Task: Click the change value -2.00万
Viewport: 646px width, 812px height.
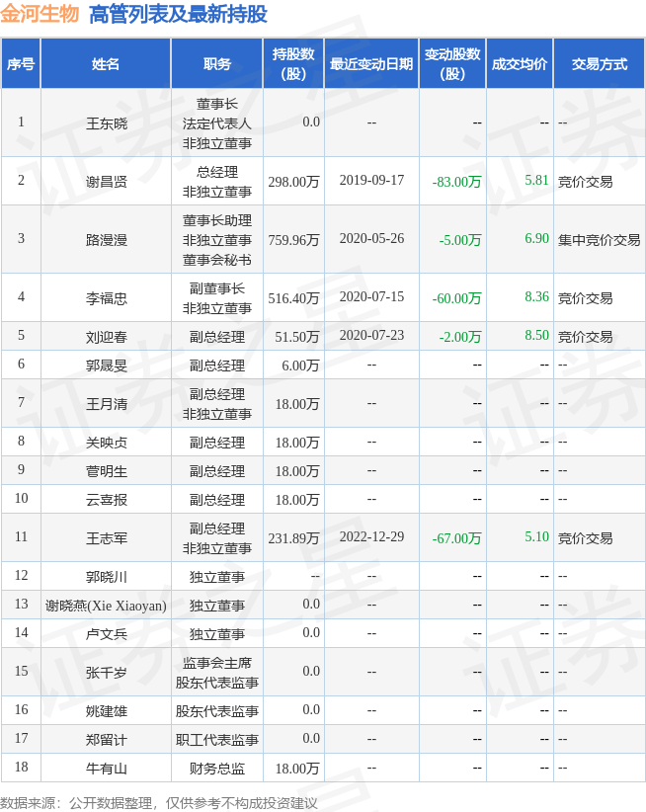Action: [x=460, y=337]
